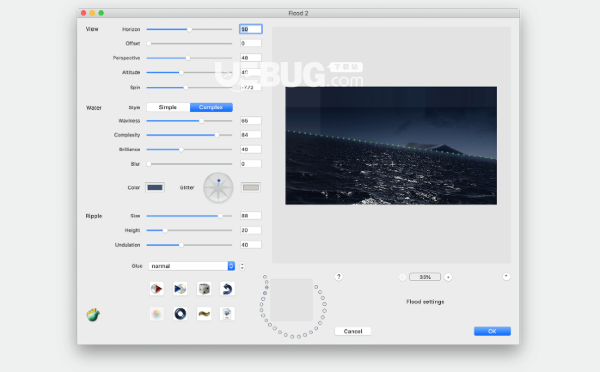Viewport: 600px width, 372px height.
Task: Select the Simple water style
Action: click(x=168, y=108)
